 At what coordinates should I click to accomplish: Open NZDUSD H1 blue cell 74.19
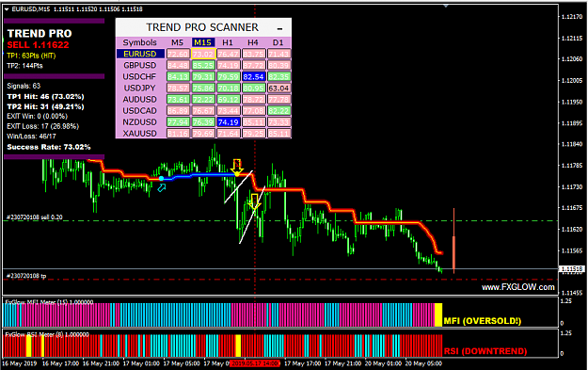click(x=229, y=122)
